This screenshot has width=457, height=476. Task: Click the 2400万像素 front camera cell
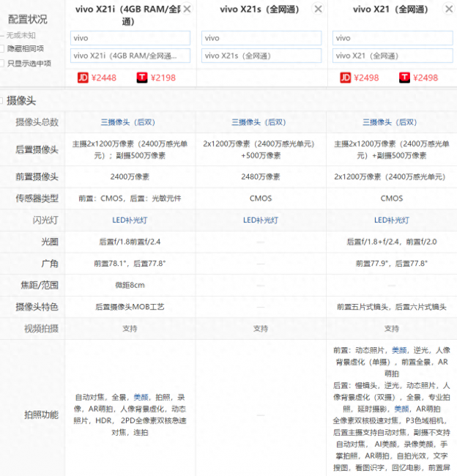(130, 176)
